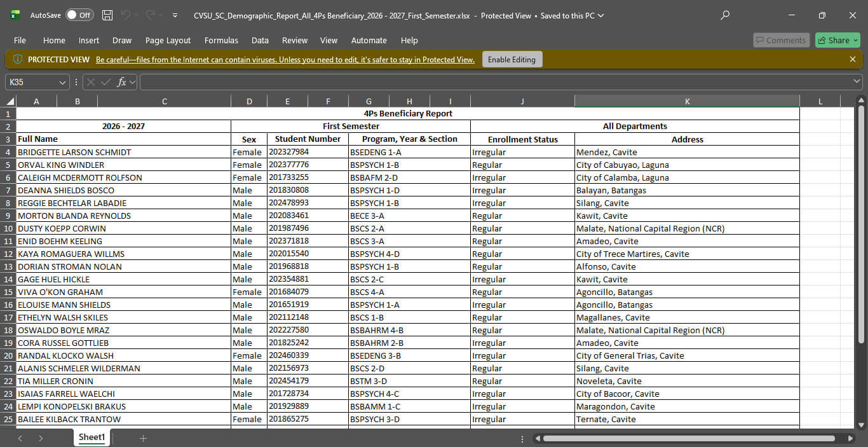Click the Select All corner triangle
Image resolution: width=868 pixels, height=447 pixels.
tap(10, 102)
